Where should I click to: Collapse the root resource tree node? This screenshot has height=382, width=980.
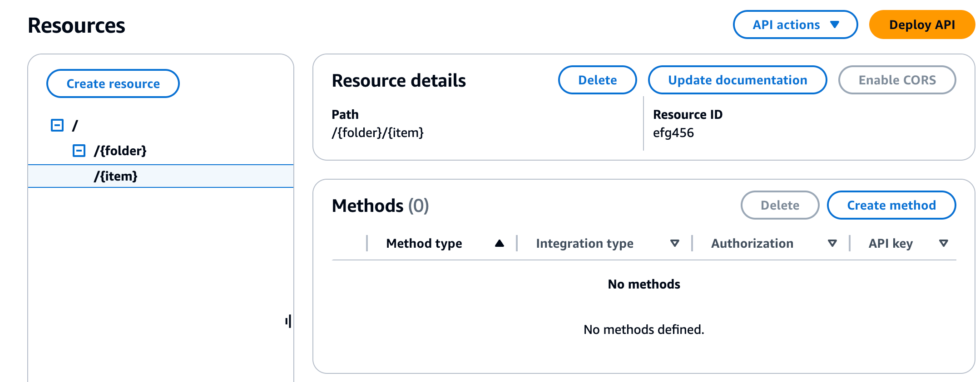point(56,125)
